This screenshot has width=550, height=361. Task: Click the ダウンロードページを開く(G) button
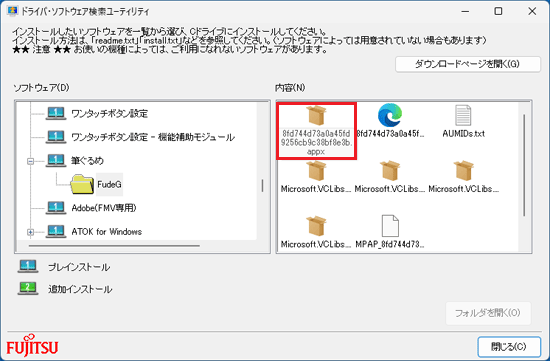(x=468, y=64)
